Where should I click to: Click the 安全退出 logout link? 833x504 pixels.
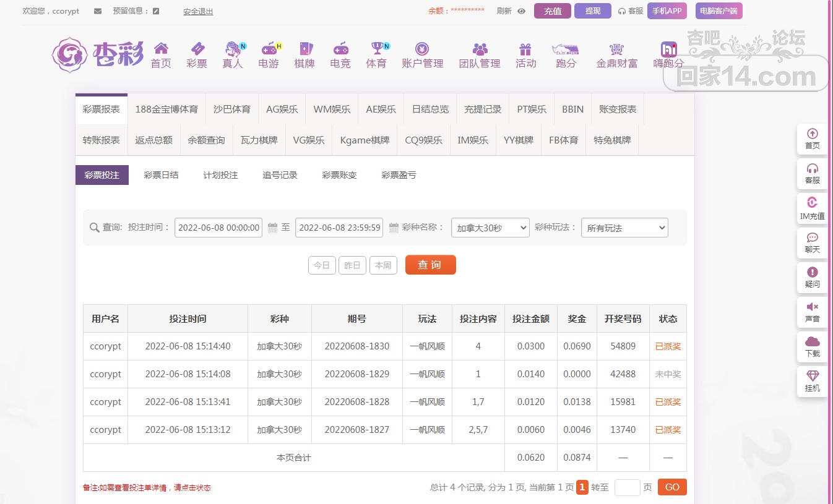(198, 11)
